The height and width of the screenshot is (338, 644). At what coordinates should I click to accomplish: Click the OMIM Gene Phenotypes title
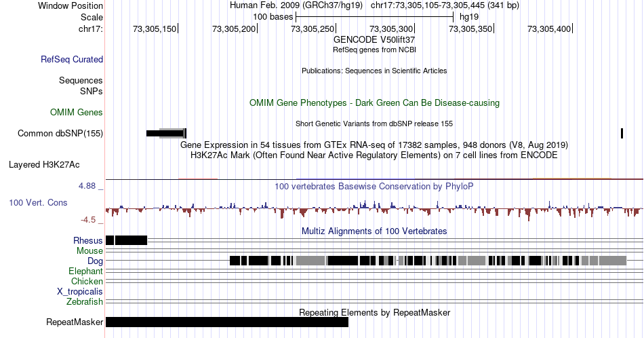pyautogui.click(x=374, y=102)
